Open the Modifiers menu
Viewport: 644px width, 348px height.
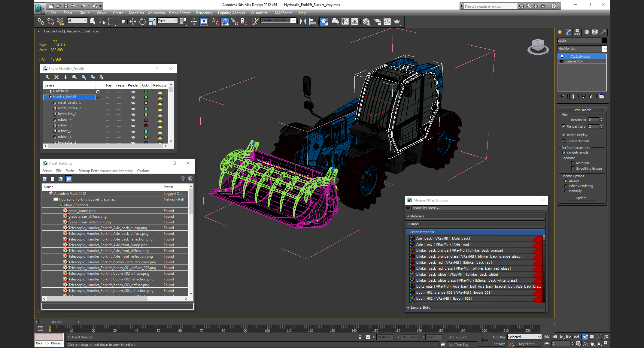[x=136, y=13]
